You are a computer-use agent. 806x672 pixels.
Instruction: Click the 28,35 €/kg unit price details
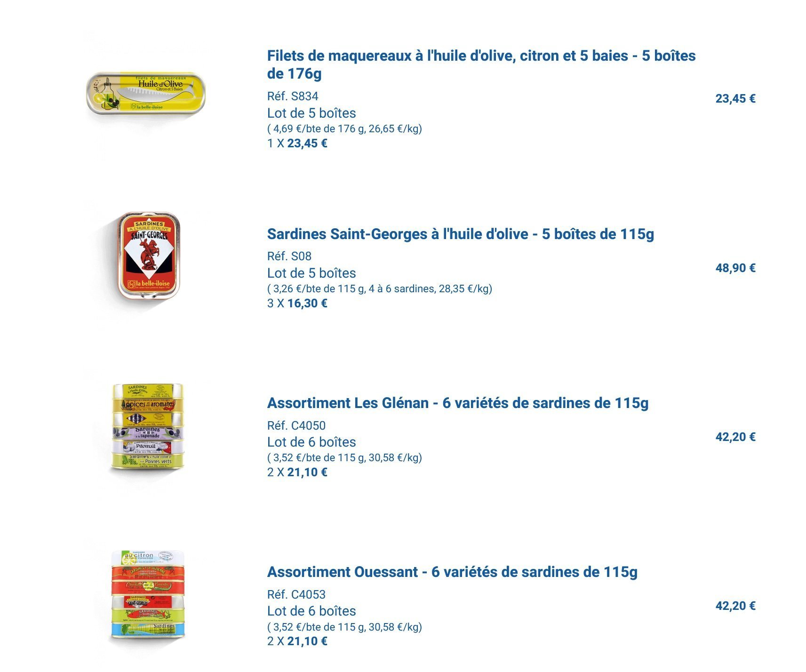[379, 289]
